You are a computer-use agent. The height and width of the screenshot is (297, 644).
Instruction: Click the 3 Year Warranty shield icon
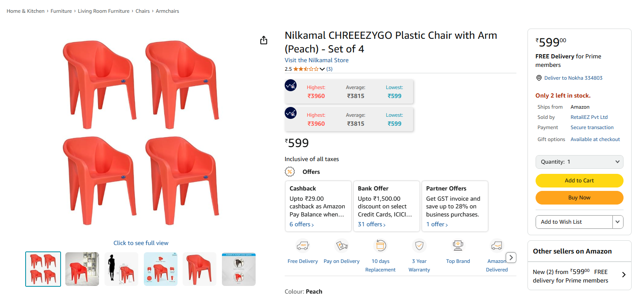(419, 246)
